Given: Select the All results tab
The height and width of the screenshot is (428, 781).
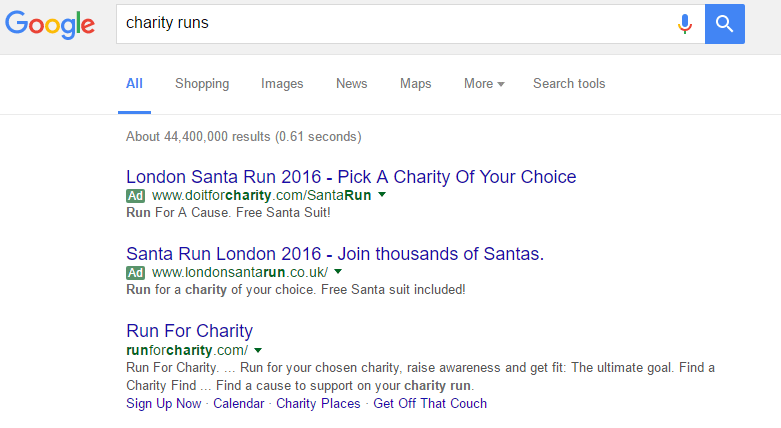Looking at the screenshot, I should click(134, 84).
